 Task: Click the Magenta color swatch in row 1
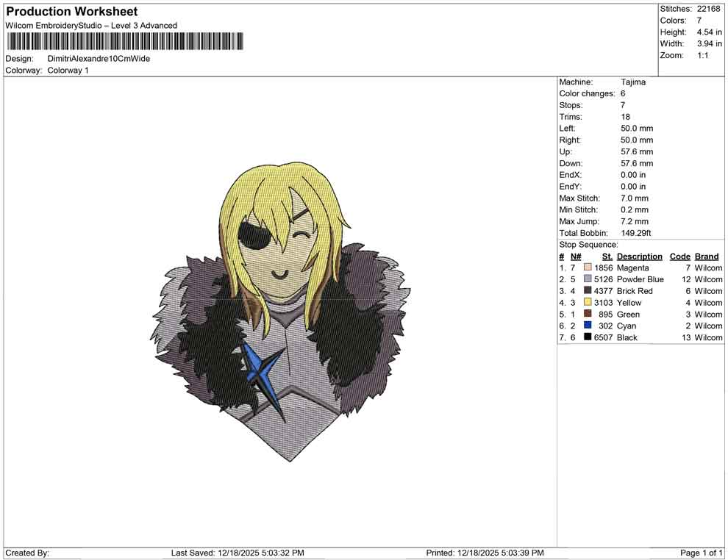coord(588,268)
